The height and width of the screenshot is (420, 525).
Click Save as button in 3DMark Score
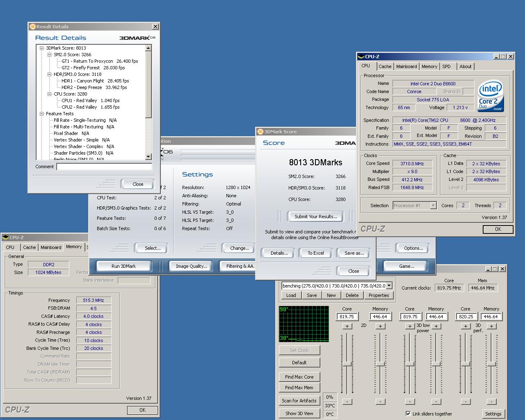354,253
